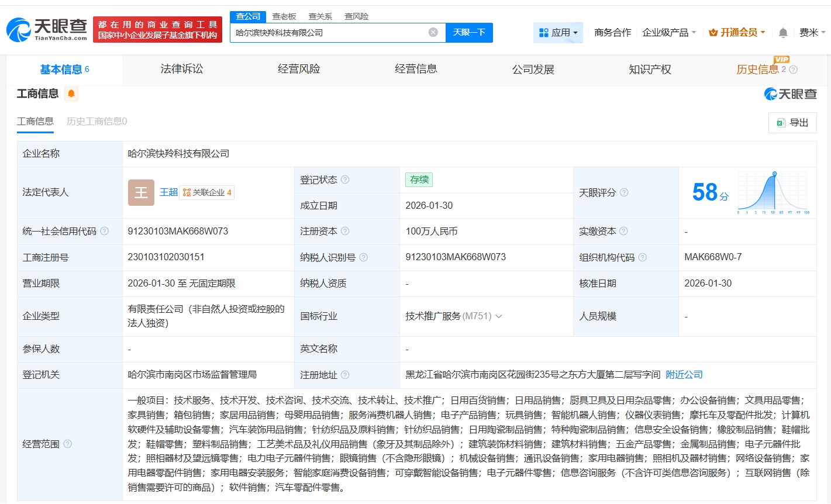Viewport: 831px width, 504px height.
Task: Click help icon next to 经营范围
Action: pos(67,444)
